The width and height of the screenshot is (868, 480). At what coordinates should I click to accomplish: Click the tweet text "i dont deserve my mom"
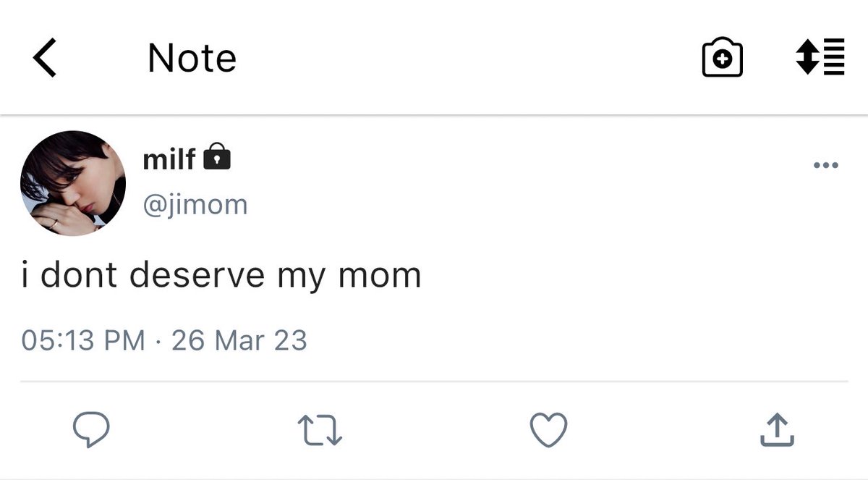[221, 276]
